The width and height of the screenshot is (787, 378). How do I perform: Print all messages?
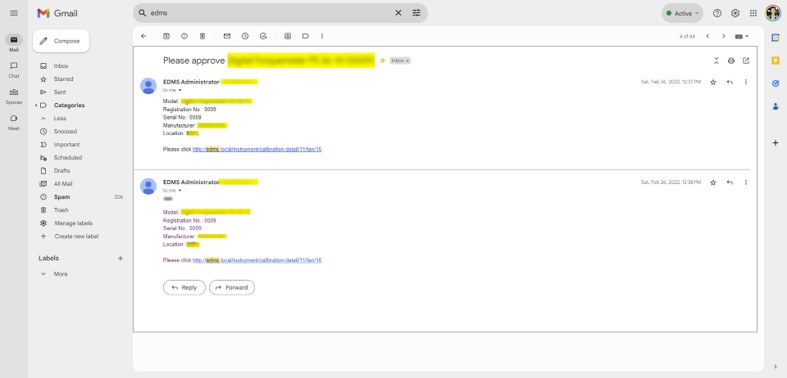coord(731,61)
